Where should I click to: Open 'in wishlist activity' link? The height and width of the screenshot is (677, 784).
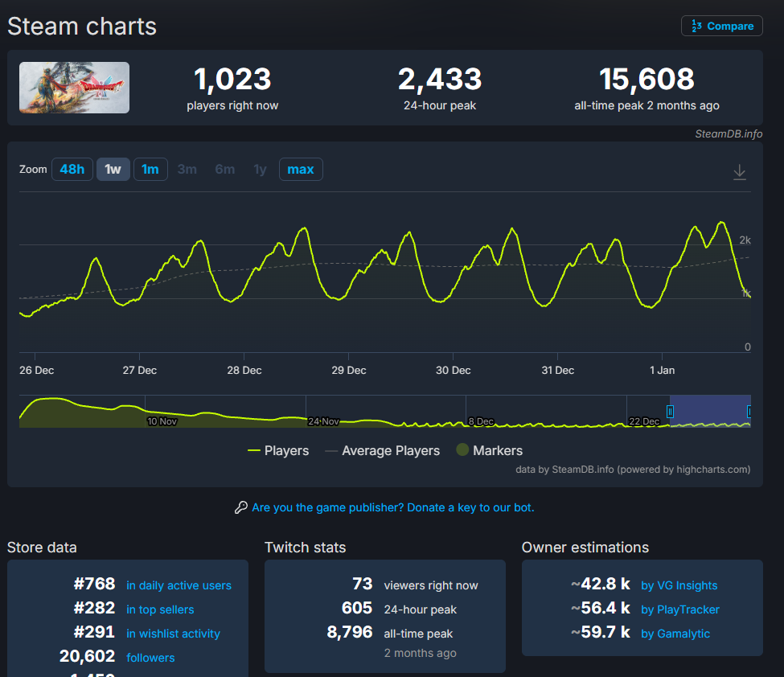tap(173, 634)
